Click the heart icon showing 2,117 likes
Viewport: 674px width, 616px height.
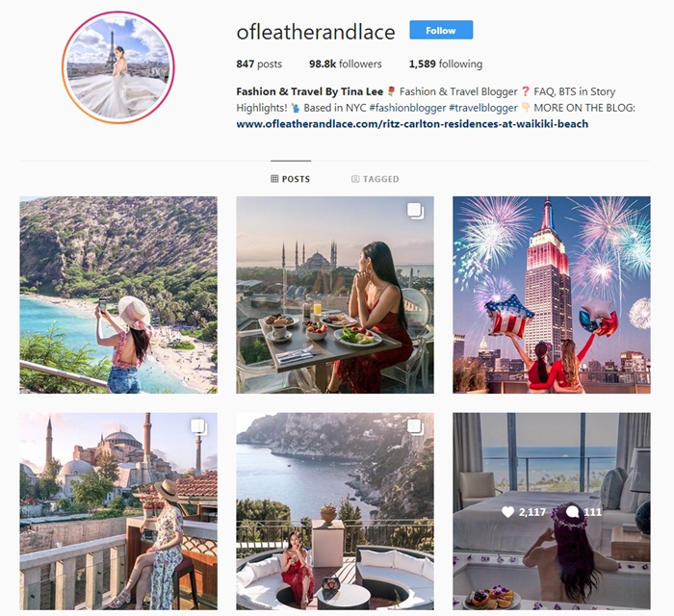pos(508,512)
